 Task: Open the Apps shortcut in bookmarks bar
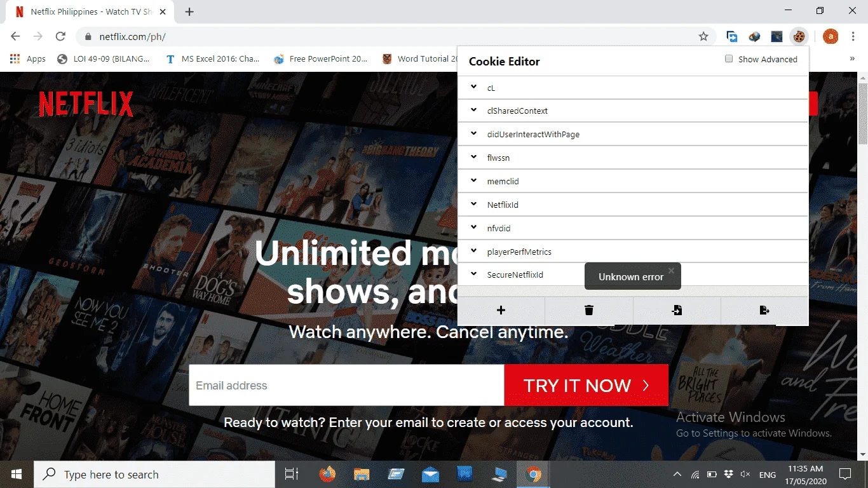click(x=28, y=59)
